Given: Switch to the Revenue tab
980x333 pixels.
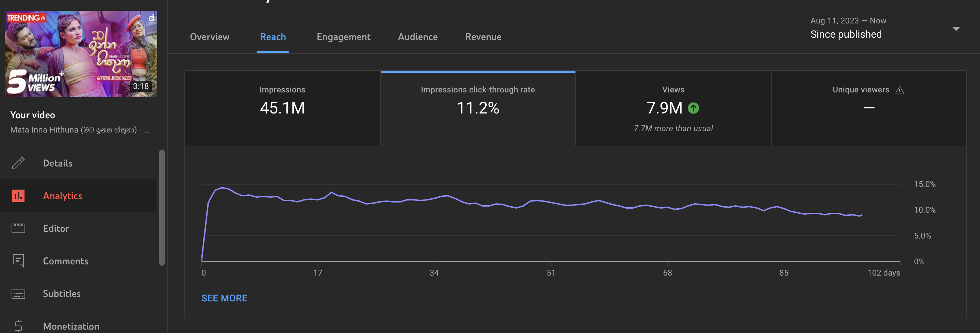Looking at the screenshot, I should [x=483, y=37].
